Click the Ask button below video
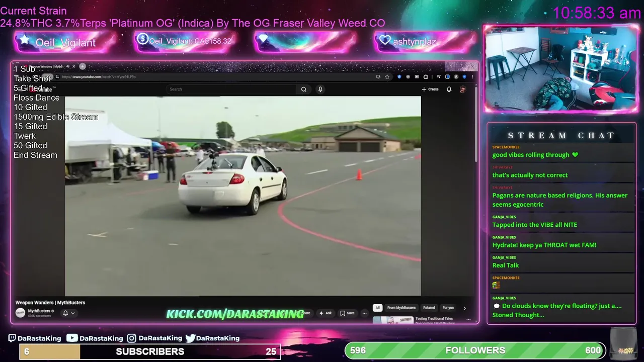This screenshot has height=362, width=644. click(x=326, y=313)
